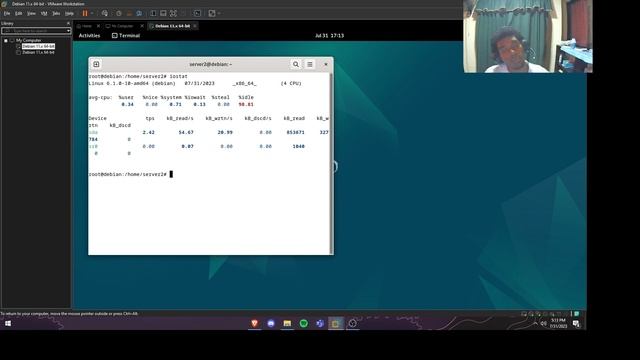Click the terminal prompt line with the cursor

tap(131, 174)
